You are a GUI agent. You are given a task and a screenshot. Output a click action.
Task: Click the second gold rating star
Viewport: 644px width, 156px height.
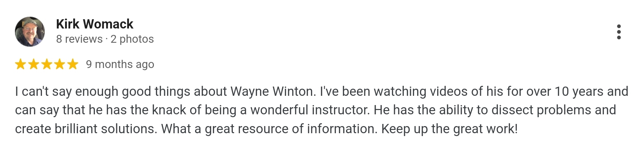[34, 64]
